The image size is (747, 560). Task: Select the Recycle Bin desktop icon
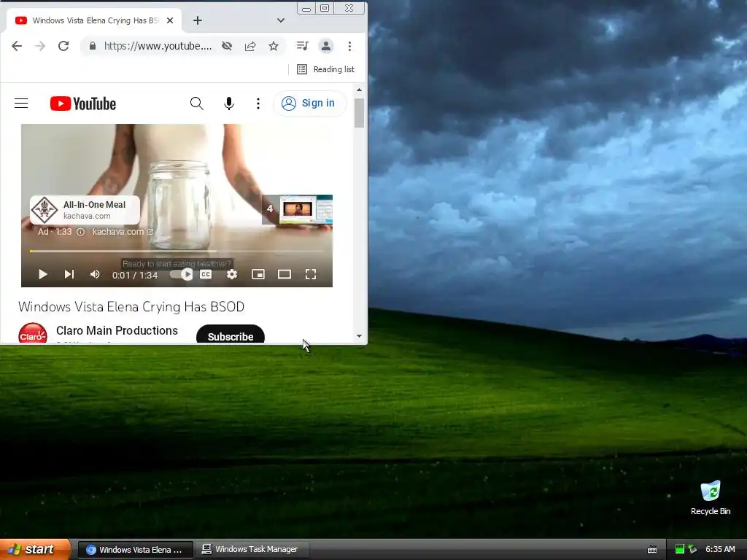point(711,498)
